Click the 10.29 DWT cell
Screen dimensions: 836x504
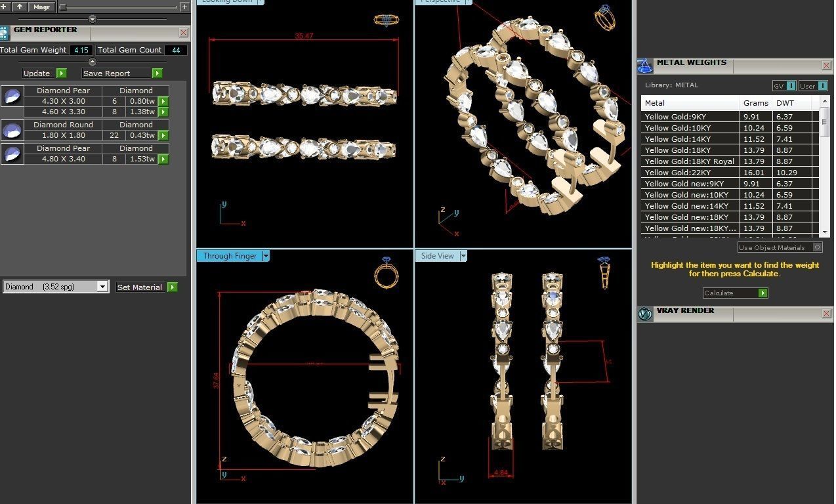coord(792,173)
